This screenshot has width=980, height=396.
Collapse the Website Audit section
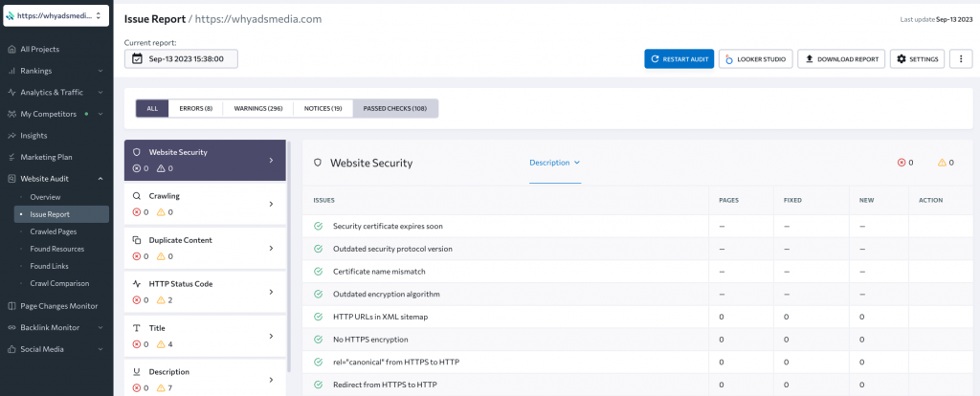(x=100, y=179)
